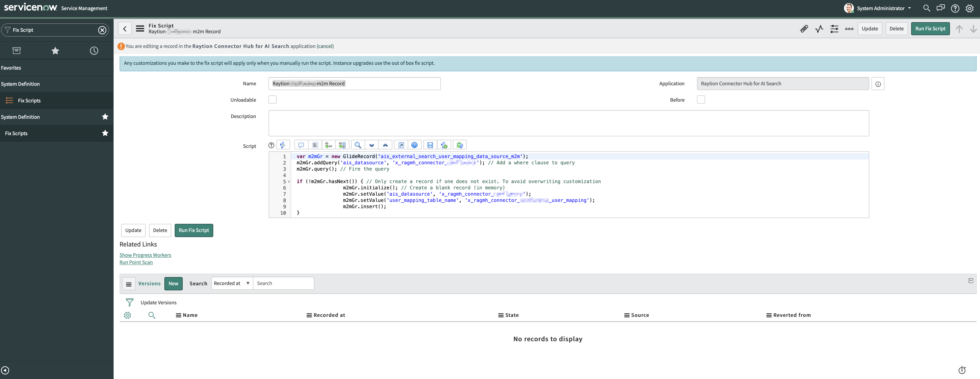Click the Check Syntax script icon
980x379 pixels.
pyautogui.click(x=444, y=145)
